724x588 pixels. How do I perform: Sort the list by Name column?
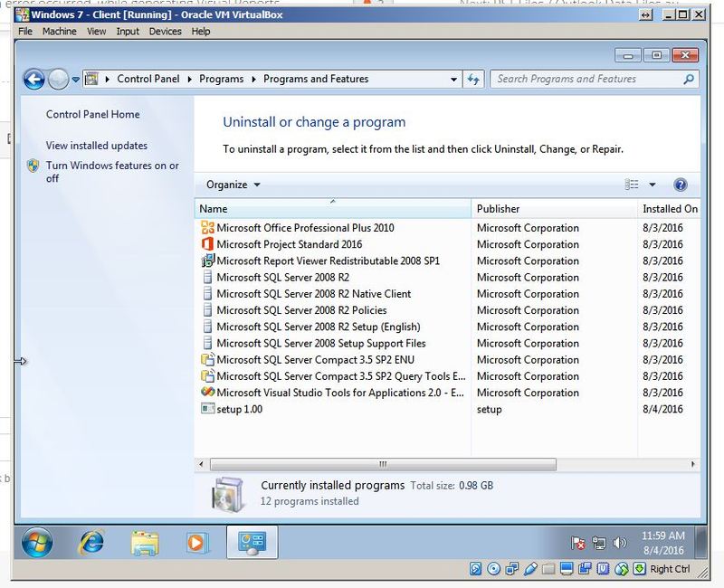pos(333,209)
